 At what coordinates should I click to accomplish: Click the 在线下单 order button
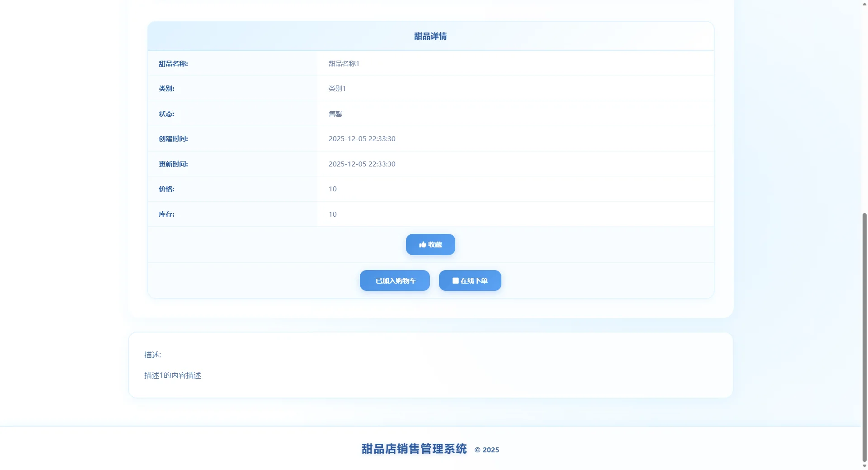(470, 280)
